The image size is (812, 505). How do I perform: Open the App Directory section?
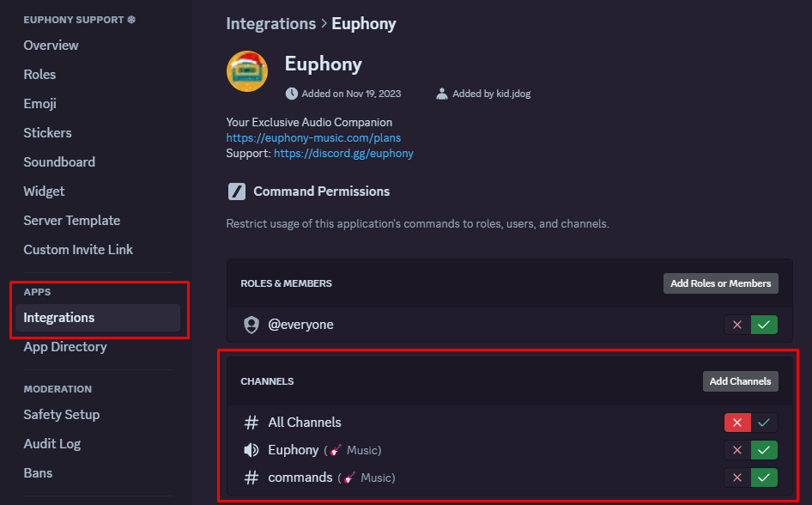[x=65, y=346]
